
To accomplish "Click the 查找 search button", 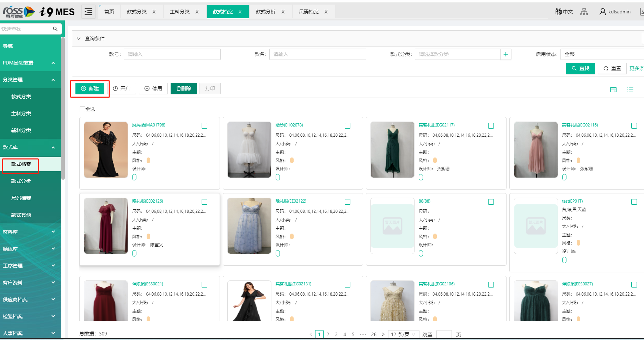I will 581,68.
